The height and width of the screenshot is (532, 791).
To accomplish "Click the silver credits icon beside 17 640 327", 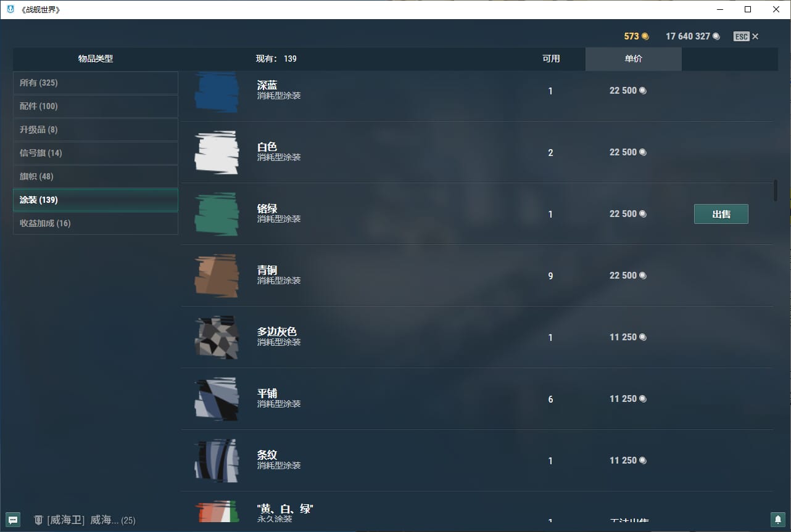I will click(716, 36).
